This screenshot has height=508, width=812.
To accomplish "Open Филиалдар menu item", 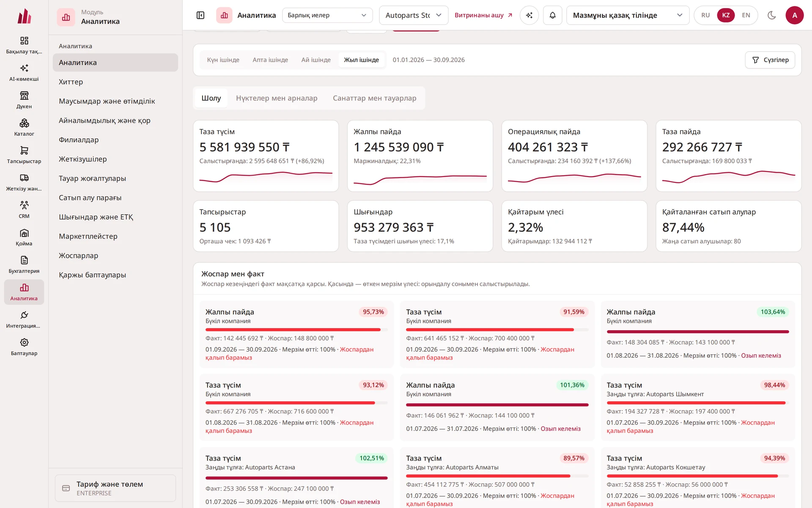I will point(115,140).
